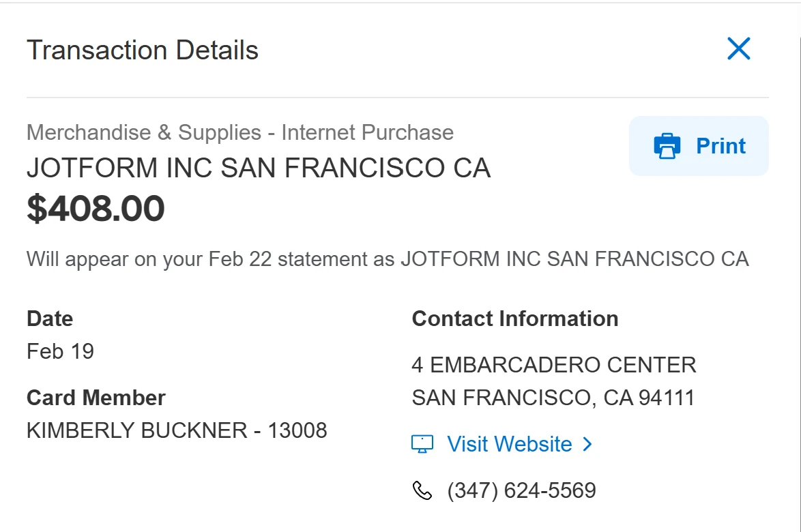Click the phone handset icon
Image resolution: width=801 pixels, height=532 pixels.
coord(422,490)
